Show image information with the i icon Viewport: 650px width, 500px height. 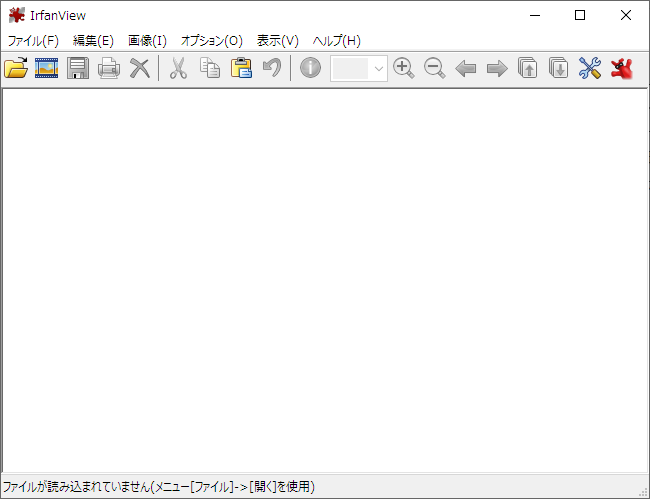(310, 68)
